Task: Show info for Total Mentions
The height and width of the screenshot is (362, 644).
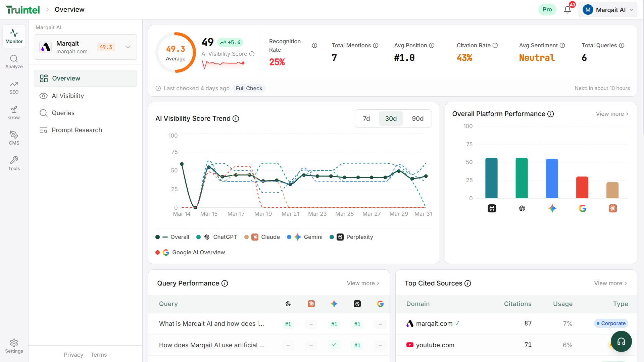Action: point(376,46)
